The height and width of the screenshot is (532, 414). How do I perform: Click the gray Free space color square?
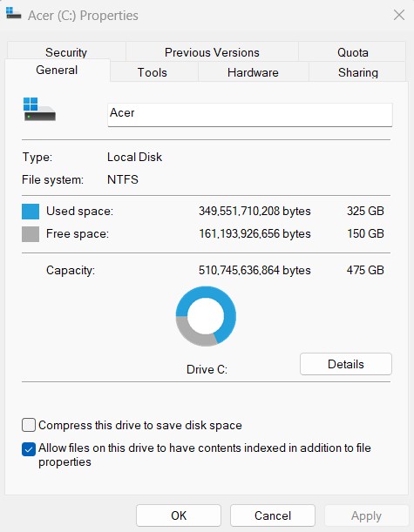[x=31, y=234]
